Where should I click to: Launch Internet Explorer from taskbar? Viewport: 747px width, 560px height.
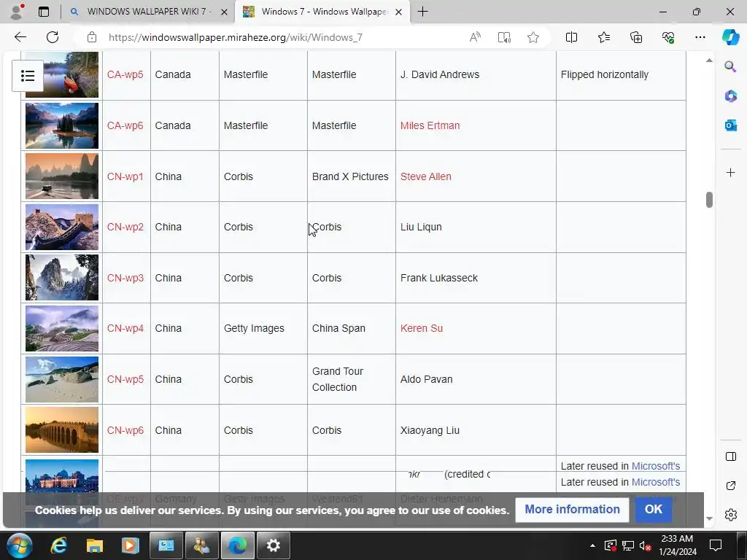click(58, 545)
